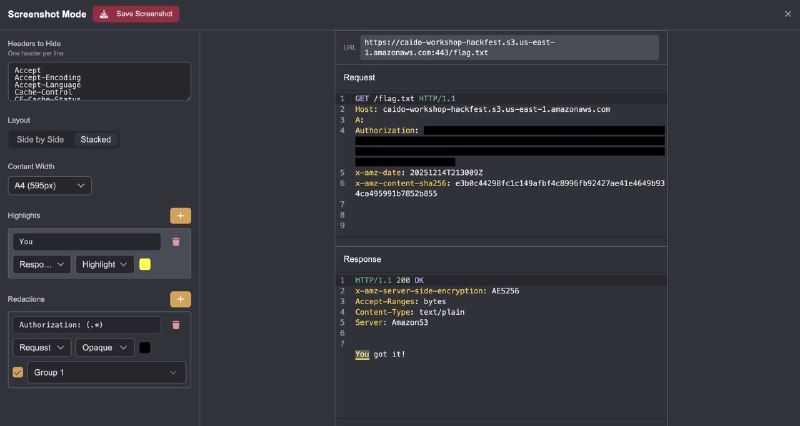Expand the Group 1 dropdown

(106, 373)
